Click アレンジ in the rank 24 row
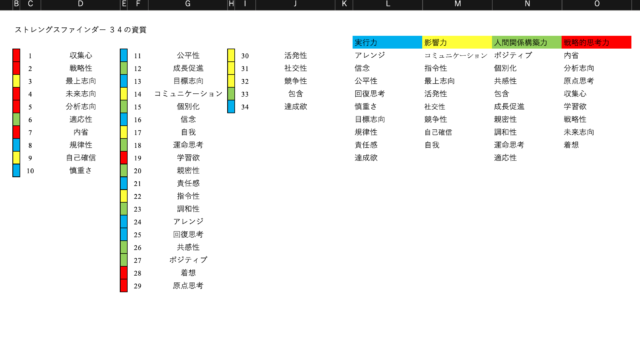 tap(188, 222)
